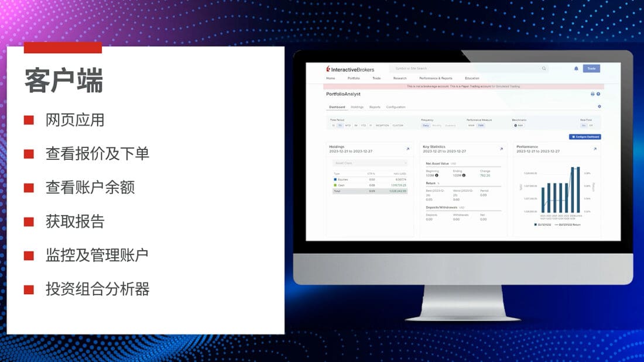Viewport: 644px width, 362px height.
Task: Expand the Holdings widget arrow icon
Action: coord(407,149)
